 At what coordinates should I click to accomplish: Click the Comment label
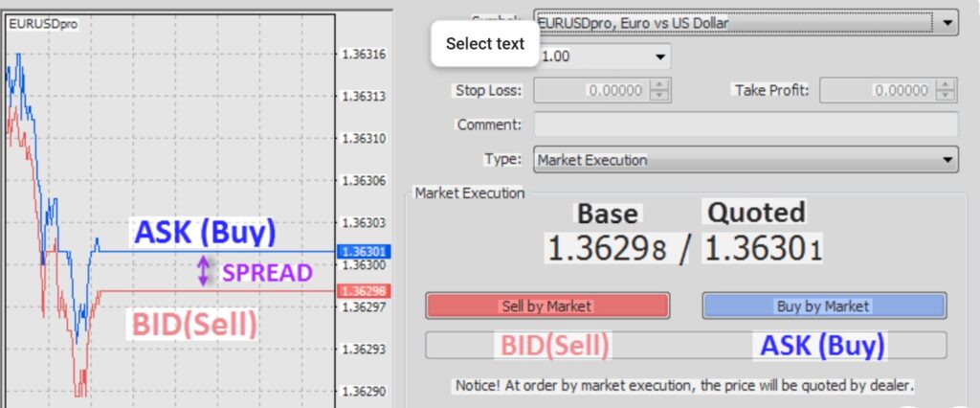point(489,125)
